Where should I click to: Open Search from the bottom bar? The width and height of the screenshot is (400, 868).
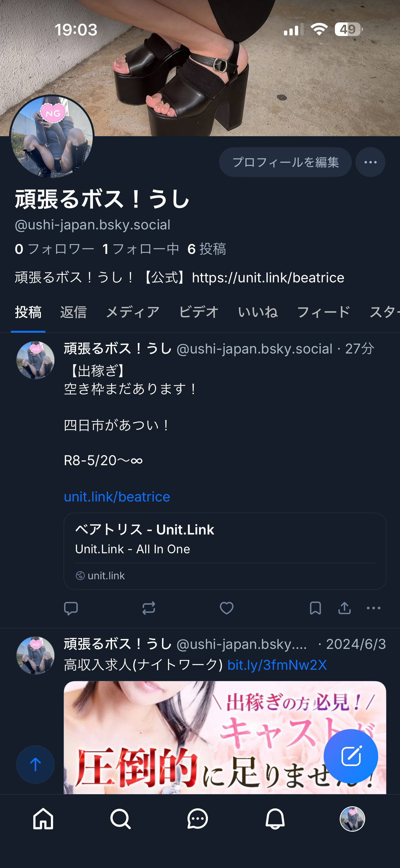click(120, 819)
